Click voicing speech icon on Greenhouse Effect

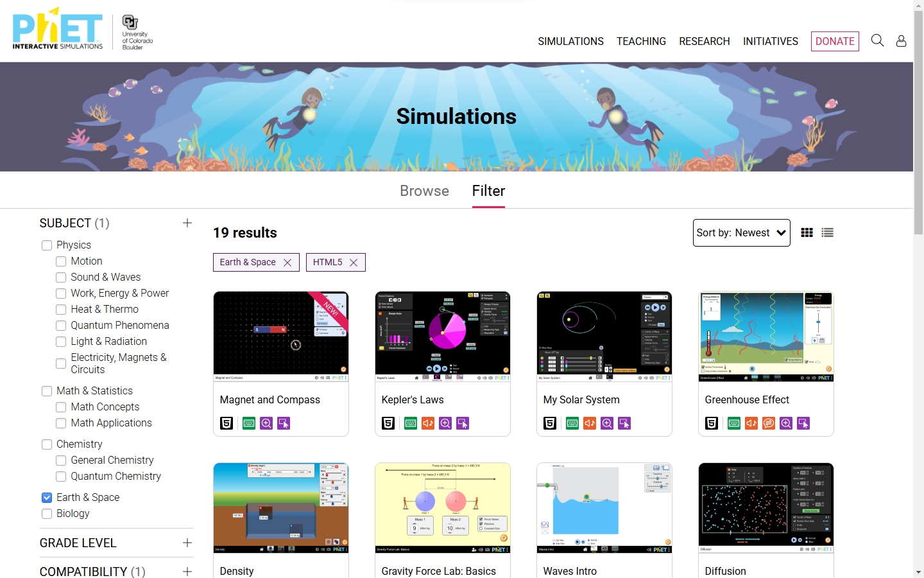(x=769, y=423)
